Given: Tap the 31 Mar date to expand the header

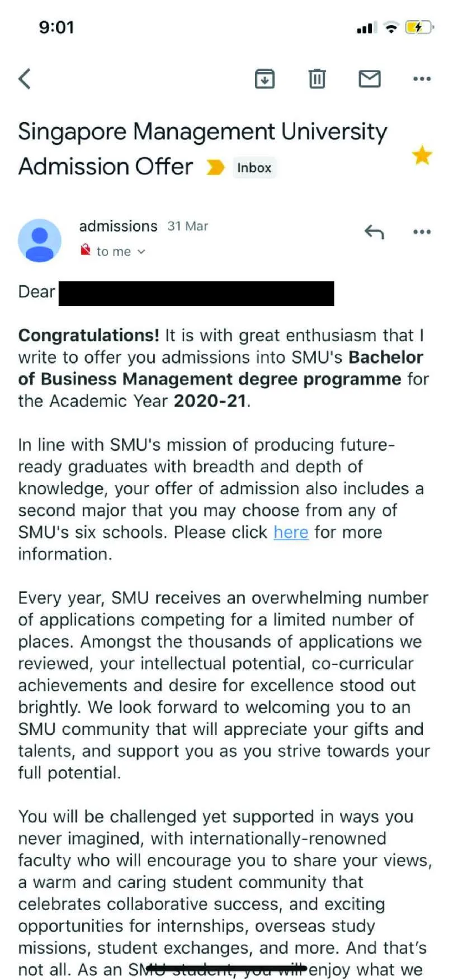Looking at the screenshot, I should 188,226.
